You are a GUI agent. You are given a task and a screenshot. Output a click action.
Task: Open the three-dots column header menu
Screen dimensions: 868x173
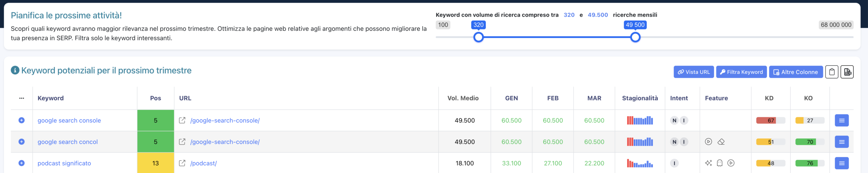pyautogui.click(x=22, y=98)
